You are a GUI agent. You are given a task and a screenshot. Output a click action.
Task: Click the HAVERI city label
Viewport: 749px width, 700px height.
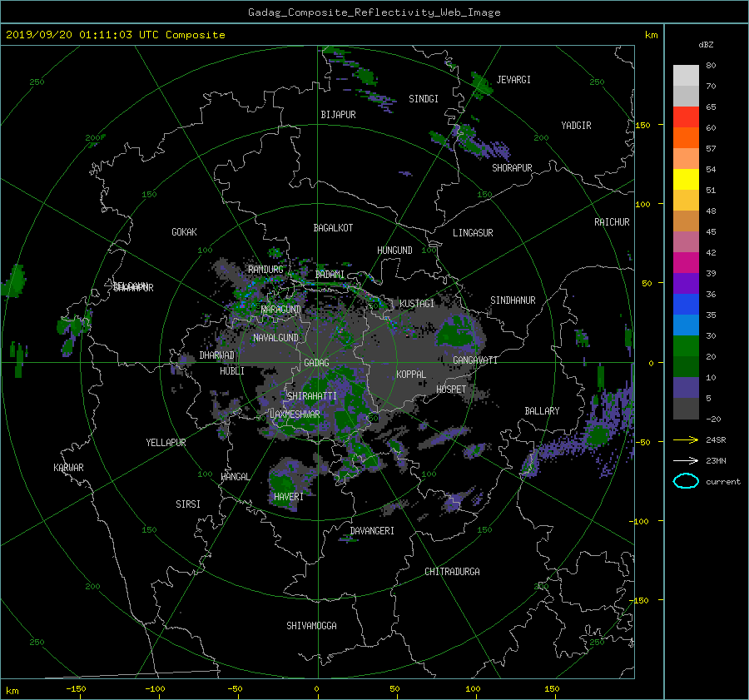pos(289,497)
